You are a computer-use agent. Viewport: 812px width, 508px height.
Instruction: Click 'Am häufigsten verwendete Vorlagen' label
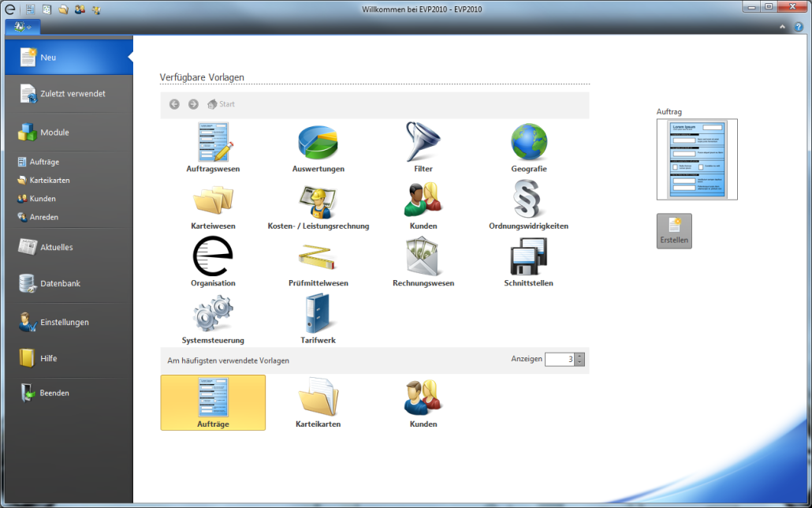pyautogui.click(x=229, y=360)
